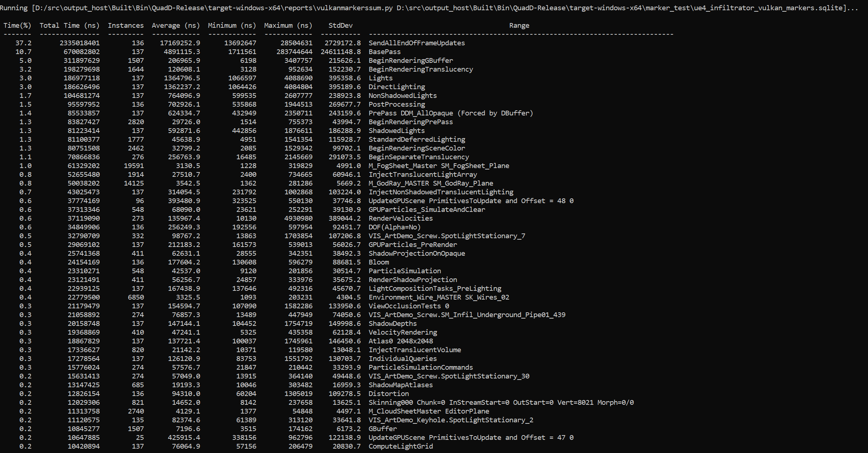Click the Bloom marker entry

coord(379,262)
